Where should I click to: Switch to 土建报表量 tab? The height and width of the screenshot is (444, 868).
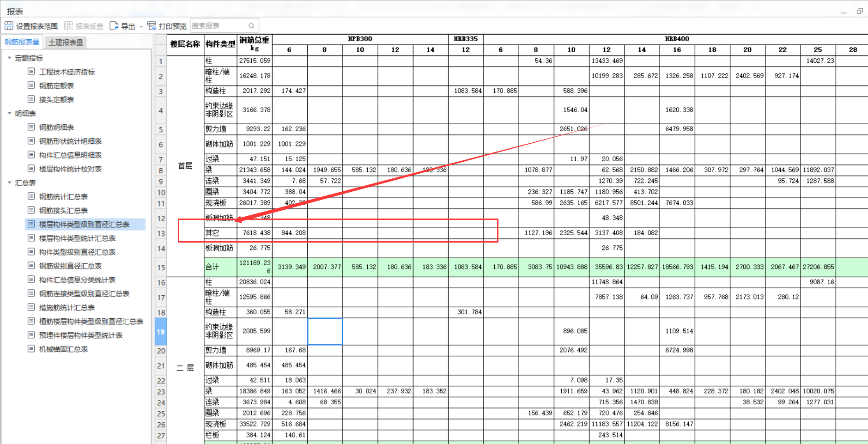click(x=66, y=43)
